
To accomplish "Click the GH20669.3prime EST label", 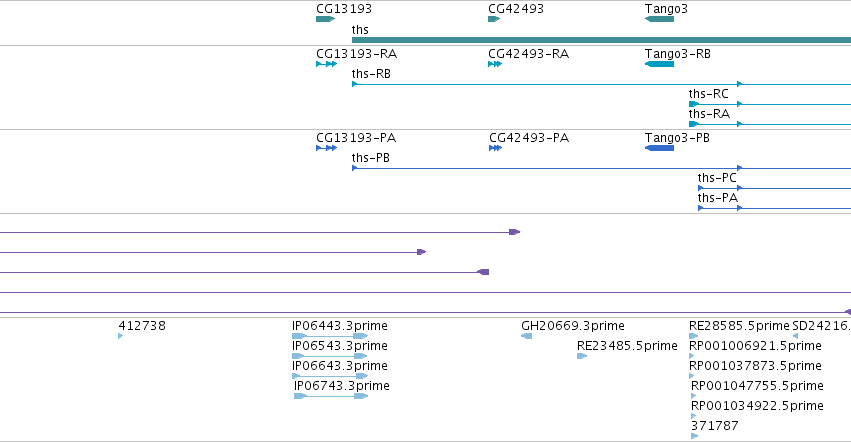I will click(x=573, y=326).
